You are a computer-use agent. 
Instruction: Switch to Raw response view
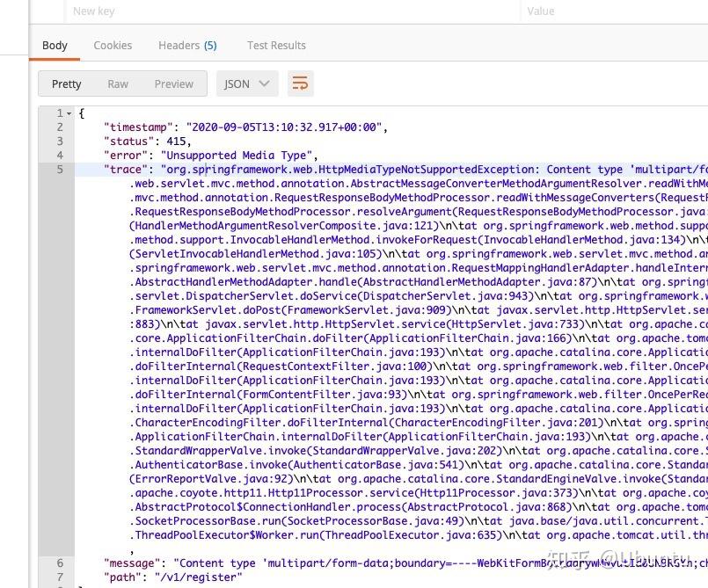coord(118,83)
